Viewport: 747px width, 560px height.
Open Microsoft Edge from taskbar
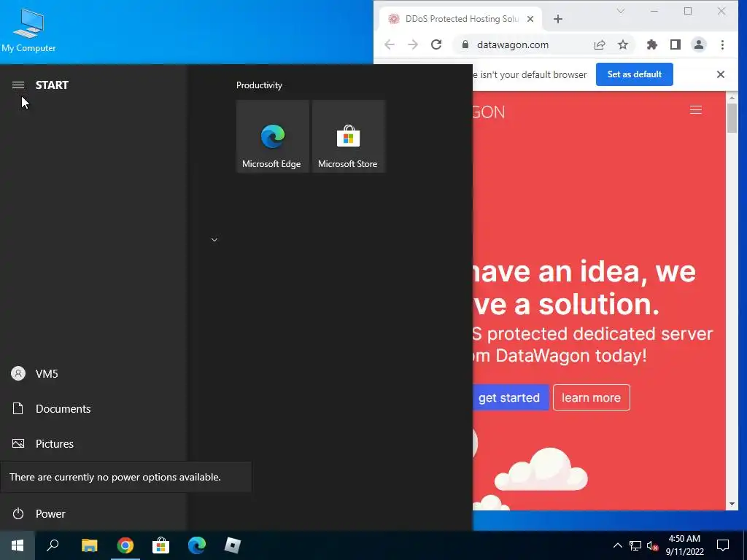(197, 545)
